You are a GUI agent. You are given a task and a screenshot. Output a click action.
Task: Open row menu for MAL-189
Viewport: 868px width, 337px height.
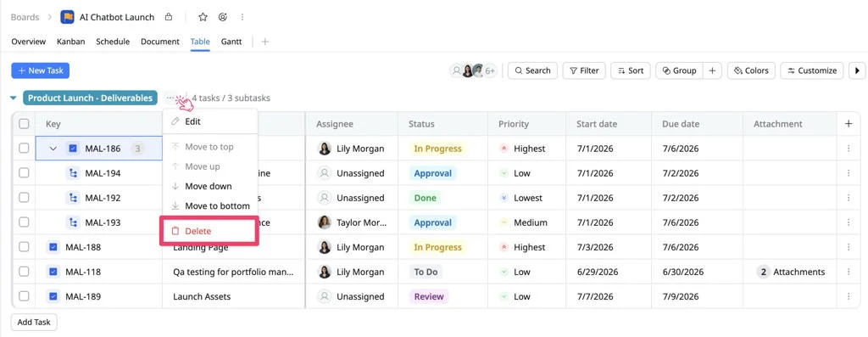(849, 296)
